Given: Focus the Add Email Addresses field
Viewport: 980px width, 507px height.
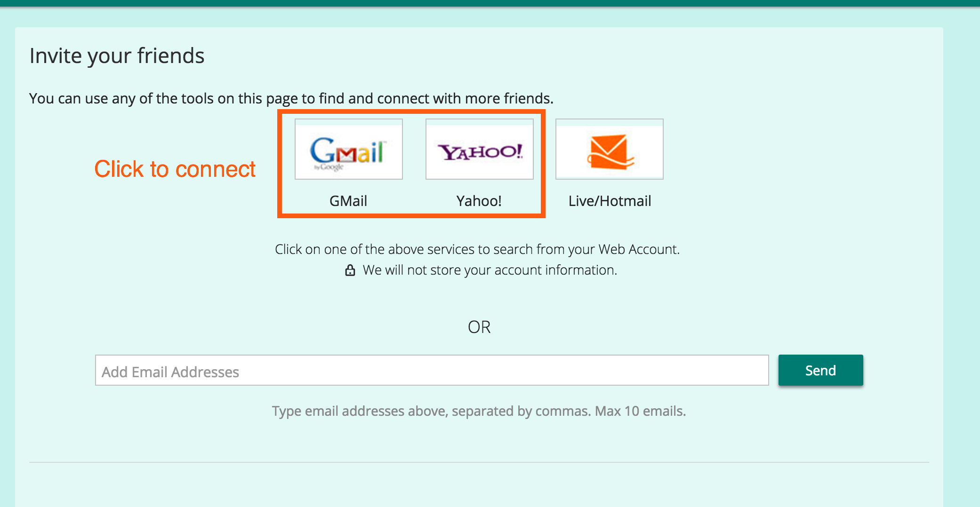Looking at the screenshot, I should pos(432,370).
